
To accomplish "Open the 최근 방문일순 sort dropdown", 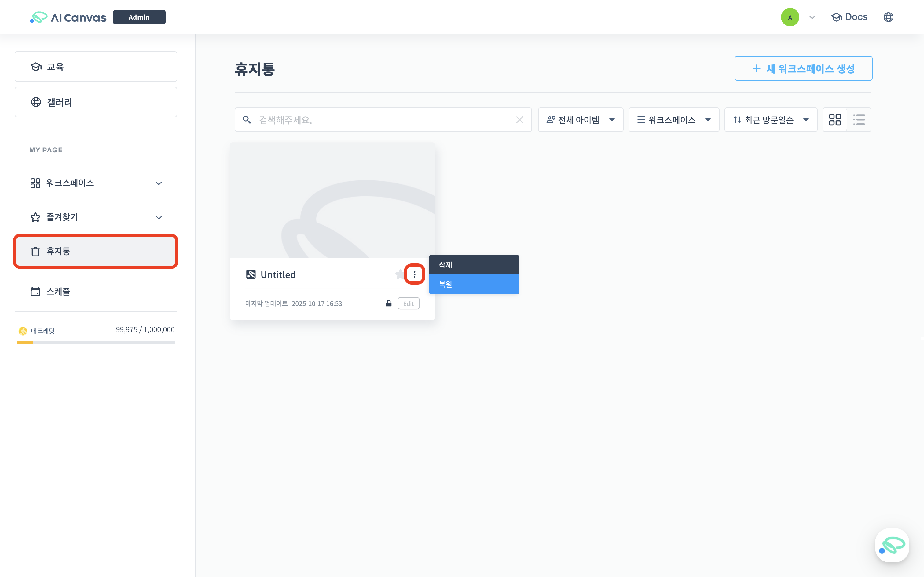I will coord(771,119).
